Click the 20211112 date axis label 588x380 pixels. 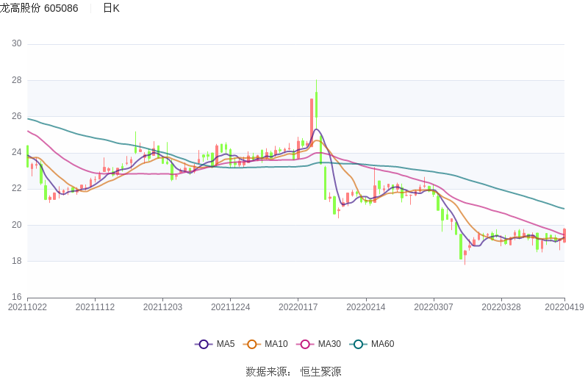click(95, 307)
